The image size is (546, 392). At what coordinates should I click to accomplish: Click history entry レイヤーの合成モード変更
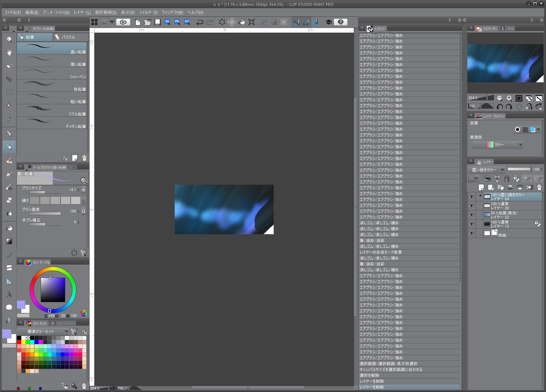click(381, 252)
